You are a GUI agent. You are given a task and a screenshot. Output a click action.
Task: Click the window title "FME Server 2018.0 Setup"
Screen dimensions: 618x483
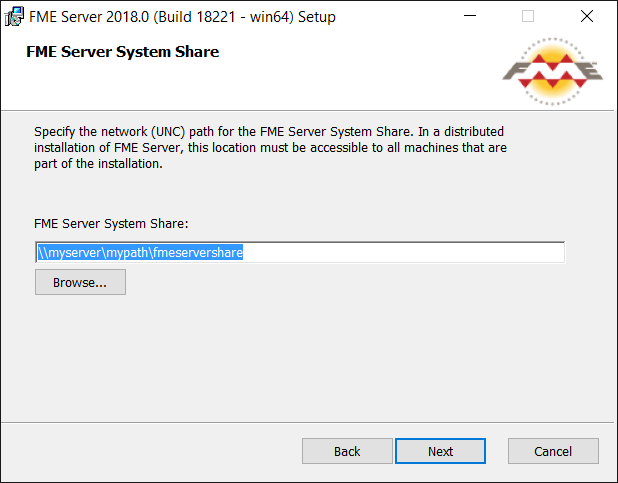(182, 17)
